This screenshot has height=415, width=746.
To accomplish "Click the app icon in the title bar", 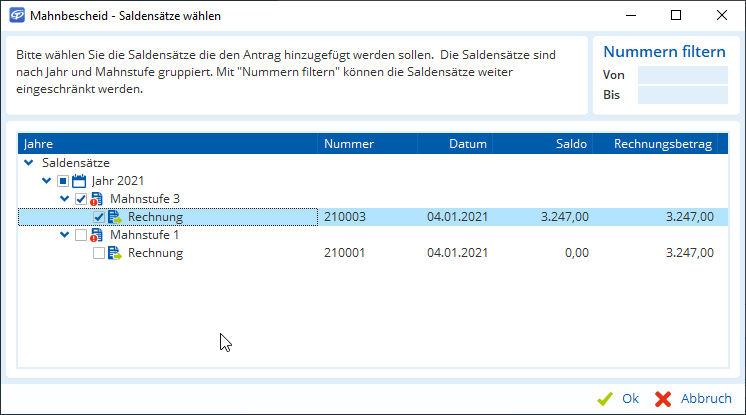I will 16,16.
